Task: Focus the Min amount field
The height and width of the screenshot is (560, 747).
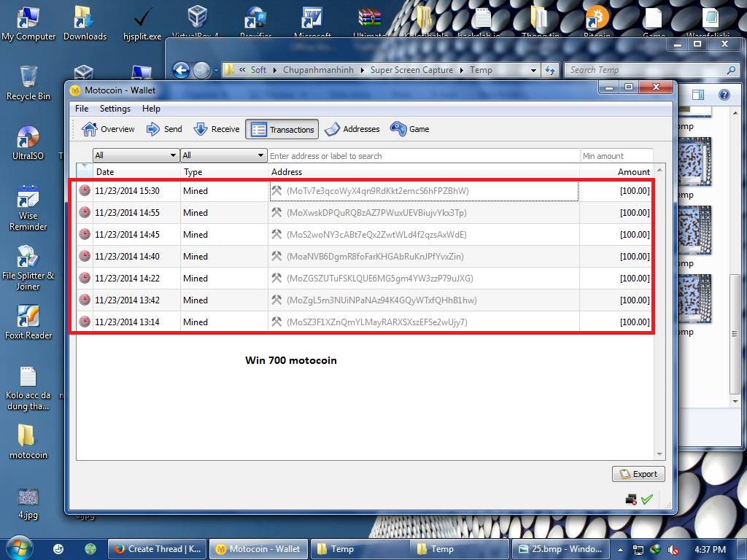Action: 616,156
